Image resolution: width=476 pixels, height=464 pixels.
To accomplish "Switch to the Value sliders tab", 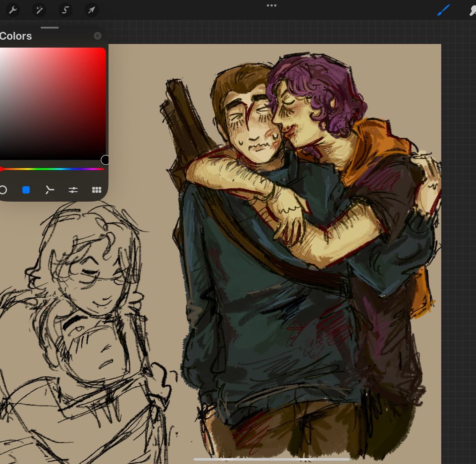I will click(73, 190).
